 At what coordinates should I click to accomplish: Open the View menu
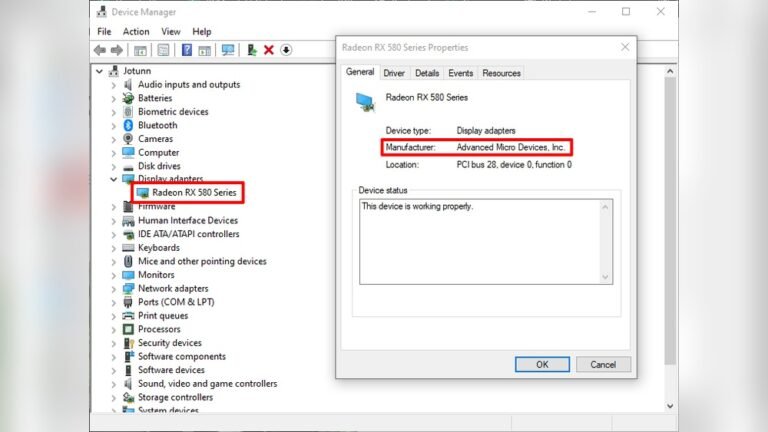point(171,32)
